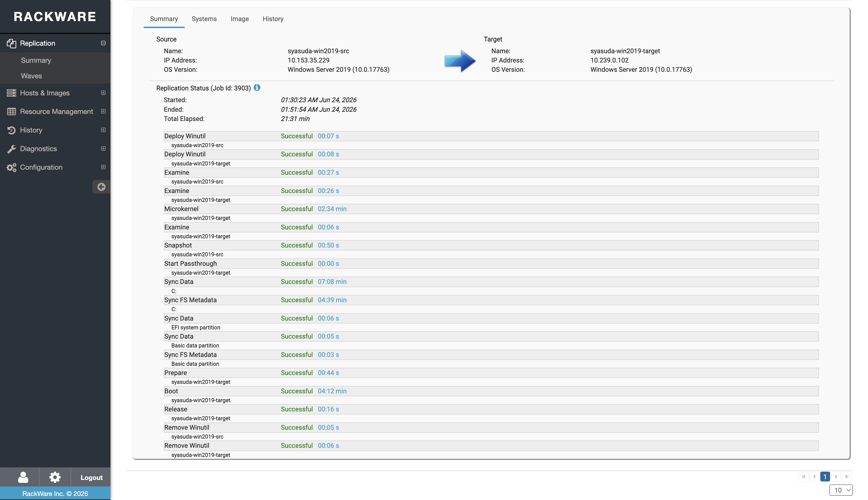Open the rows-per-page dropdown showing 10
The height and width of the screenshot is (500, 868).
point(841,490)
